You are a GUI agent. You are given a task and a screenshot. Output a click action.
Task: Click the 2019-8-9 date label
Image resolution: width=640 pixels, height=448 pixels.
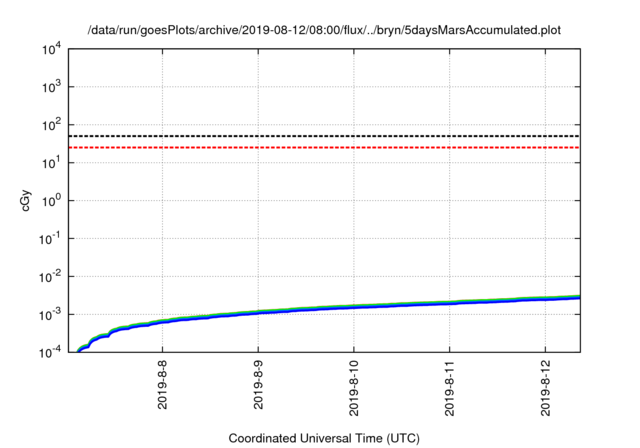258,385
